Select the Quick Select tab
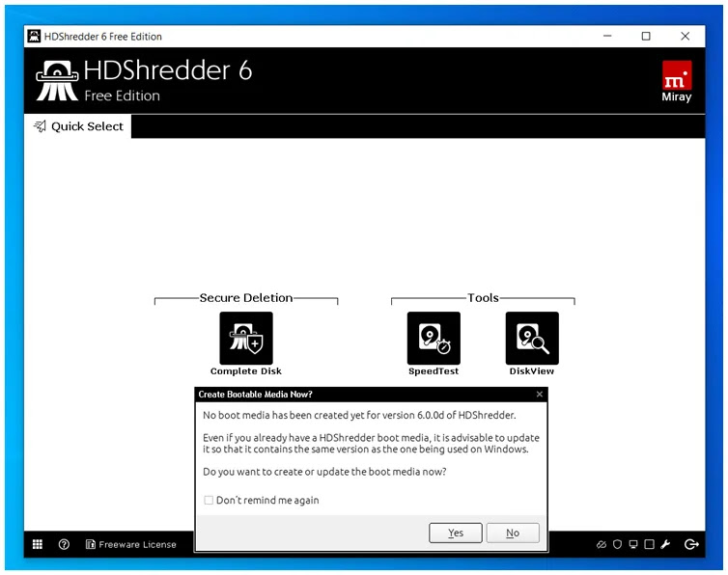The height and width of the screenshot is (575, 728). point(78,126)
